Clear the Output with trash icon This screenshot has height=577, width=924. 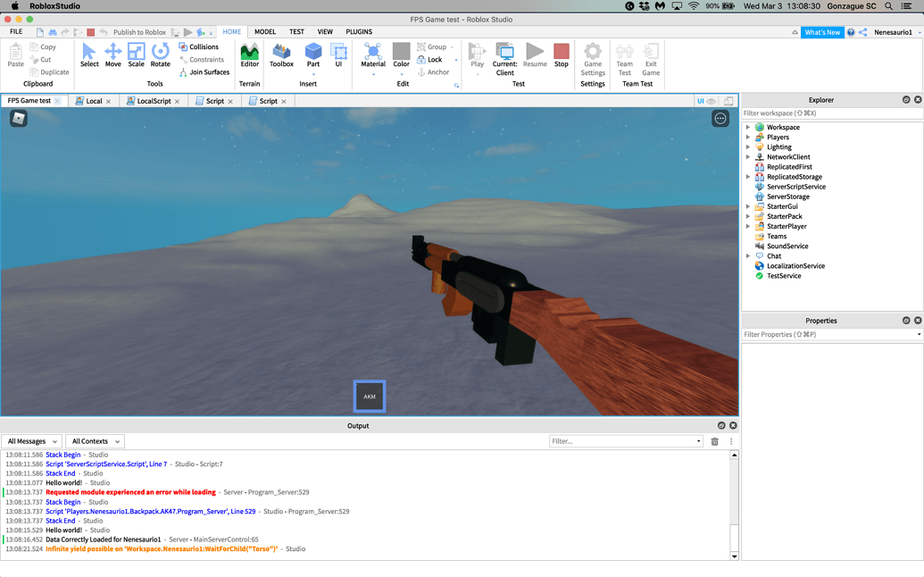point(715,441)
